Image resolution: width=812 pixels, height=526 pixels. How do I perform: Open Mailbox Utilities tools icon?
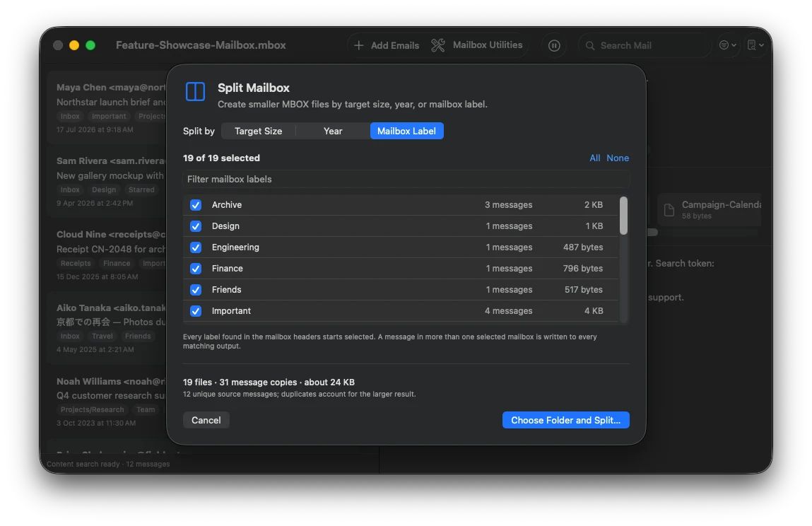[438, 46]
